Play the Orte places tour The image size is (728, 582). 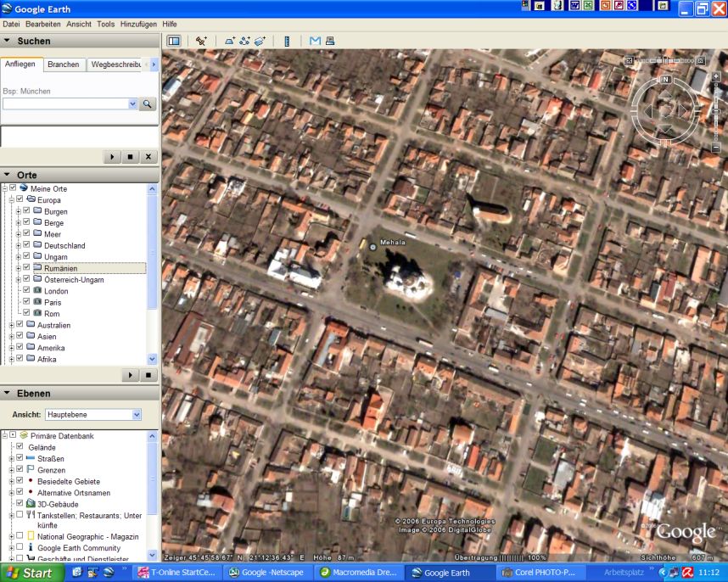(131, 375)
